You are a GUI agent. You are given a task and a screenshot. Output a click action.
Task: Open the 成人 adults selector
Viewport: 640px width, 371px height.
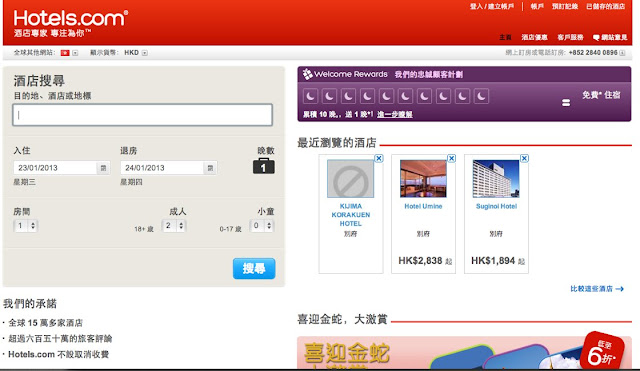[x=174, y=225]
